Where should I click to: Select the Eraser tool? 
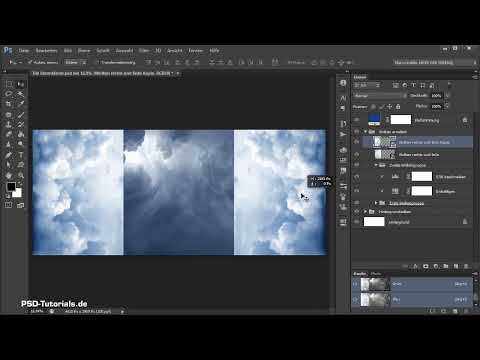(x=9, y=134)
